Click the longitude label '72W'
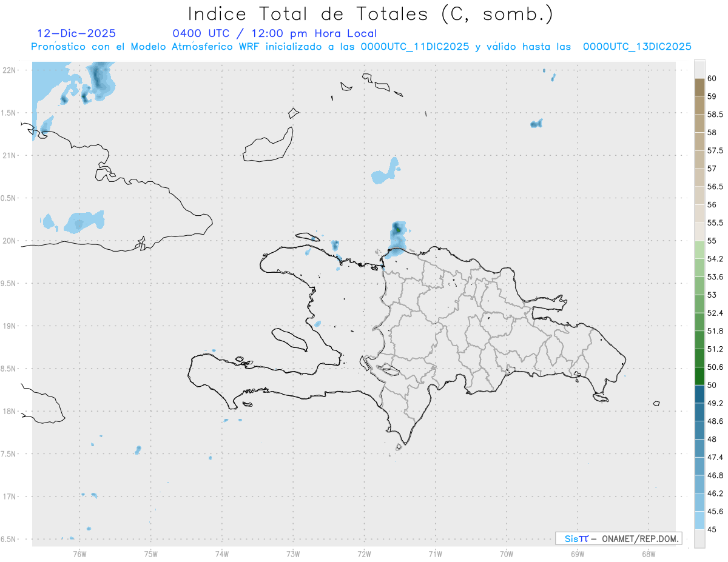Viewport: 728px width, 562px height. [x=365, y=554]
